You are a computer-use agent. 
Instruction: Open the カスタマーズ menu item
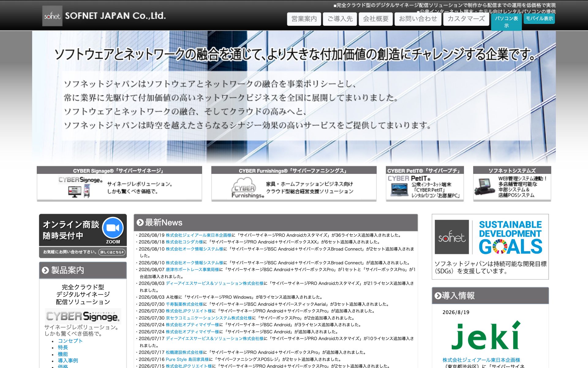pos(466,19)
